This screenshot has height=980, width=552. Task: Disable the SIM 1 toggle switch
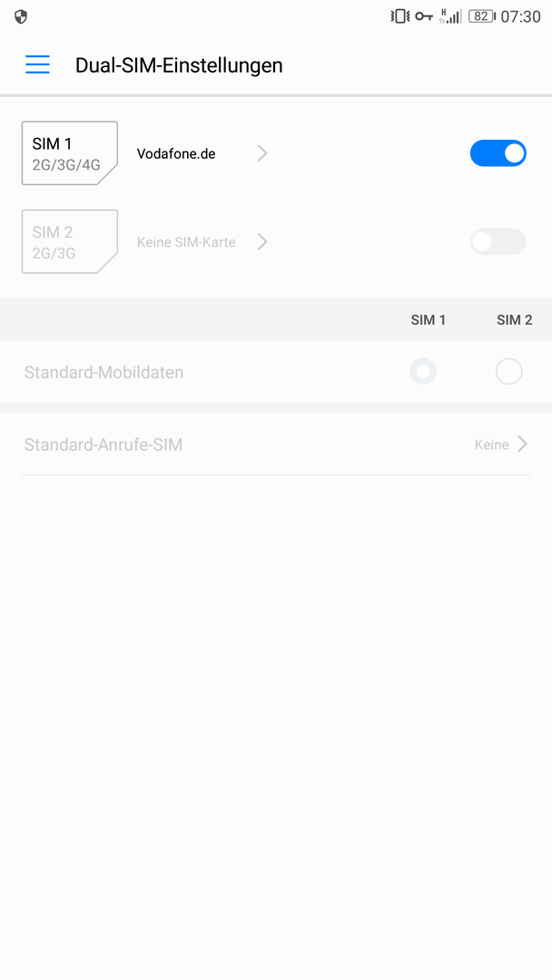[498, 153]
